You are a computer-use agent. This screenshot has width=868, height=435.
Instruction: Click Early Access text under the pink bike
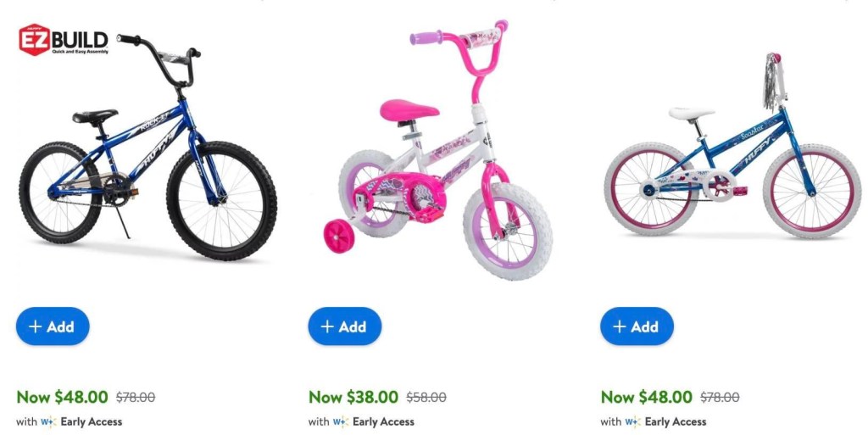tap(383, 421)
